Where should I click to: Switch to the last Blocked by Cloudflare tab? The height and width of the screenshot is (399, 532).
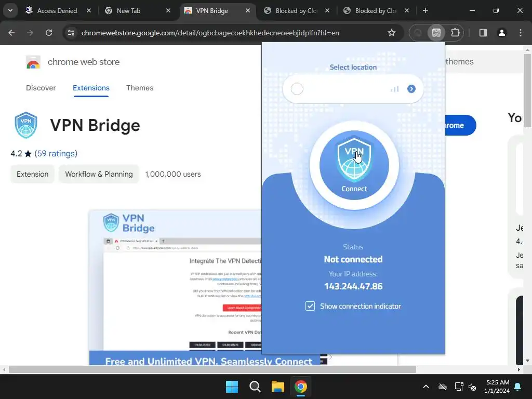click(x=375, y=11)
